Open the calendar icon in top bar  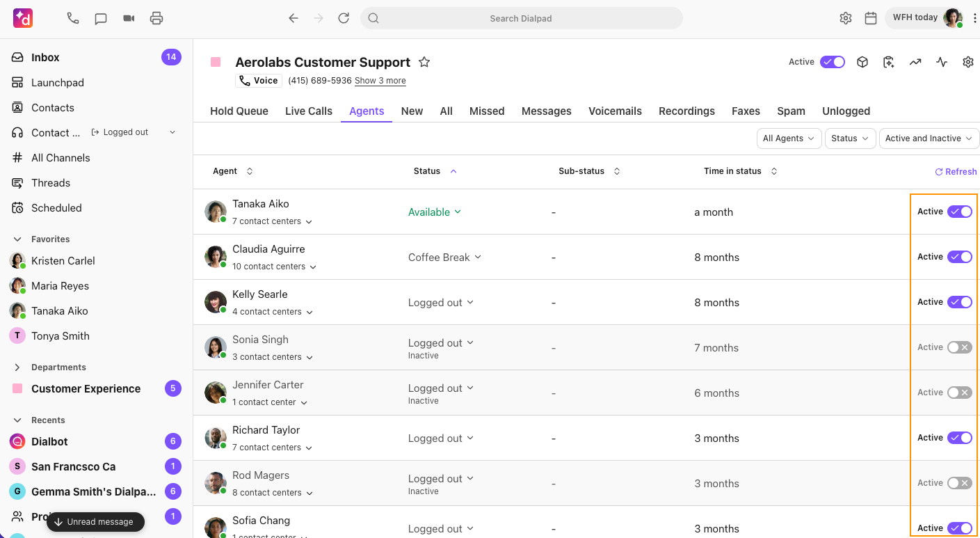[871, 18]
